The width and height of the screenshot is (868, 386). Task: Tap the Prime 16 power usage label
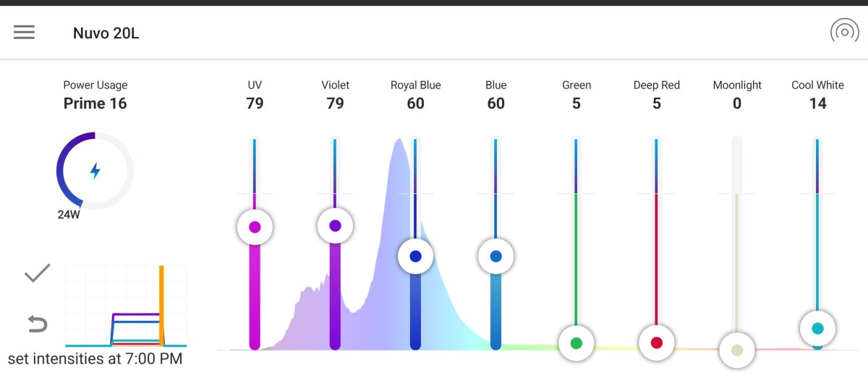click(95, 104)
